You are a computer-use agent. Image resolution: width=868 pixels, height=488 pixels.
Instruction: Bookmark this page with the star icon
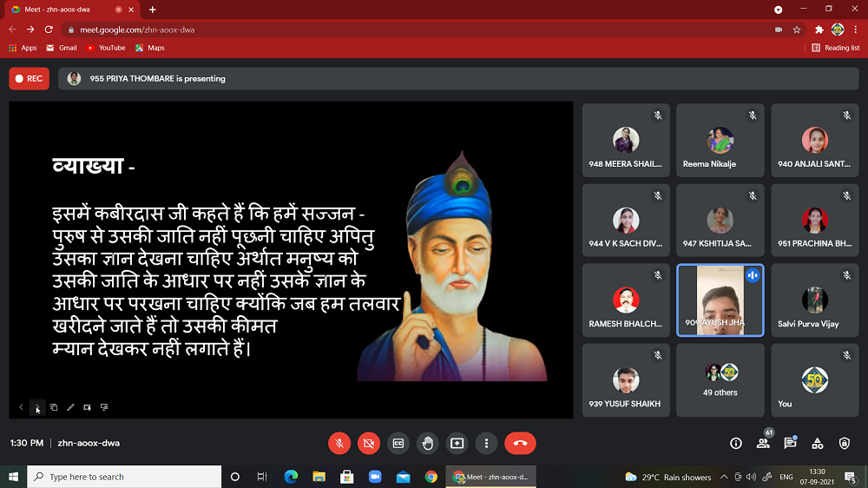797,29
